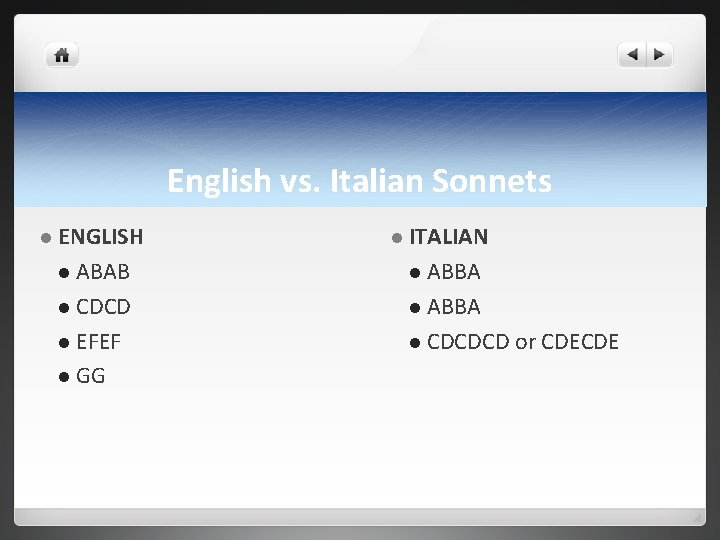Click the home icon button
720x540 pixels.
pos(62,55)
